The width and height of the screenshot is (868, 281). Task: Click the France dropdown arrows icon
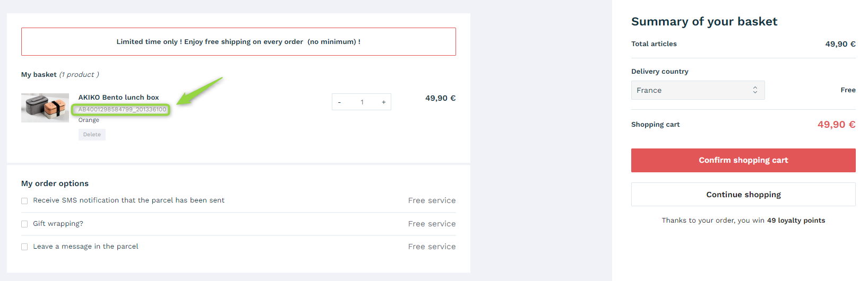click(755, 90)
